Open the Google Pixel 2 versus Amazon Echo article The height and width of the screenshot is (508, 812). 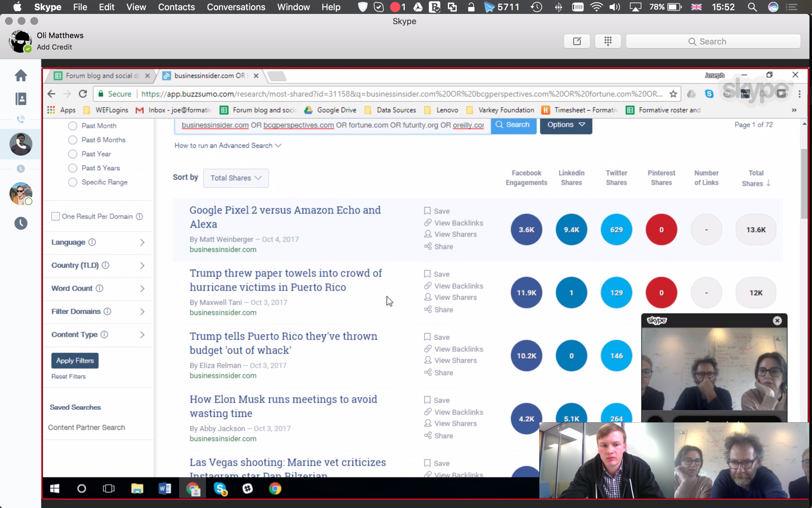285,217
